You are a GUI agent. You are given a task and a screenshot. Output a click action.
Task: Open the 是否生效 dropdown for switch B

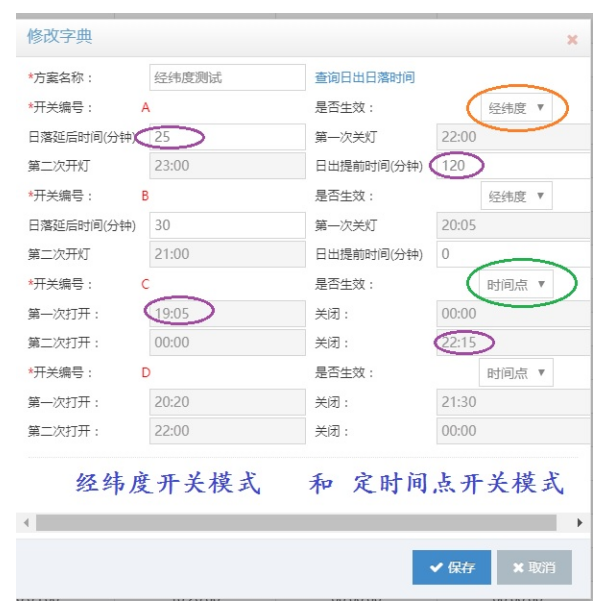(x=516, y=196)
